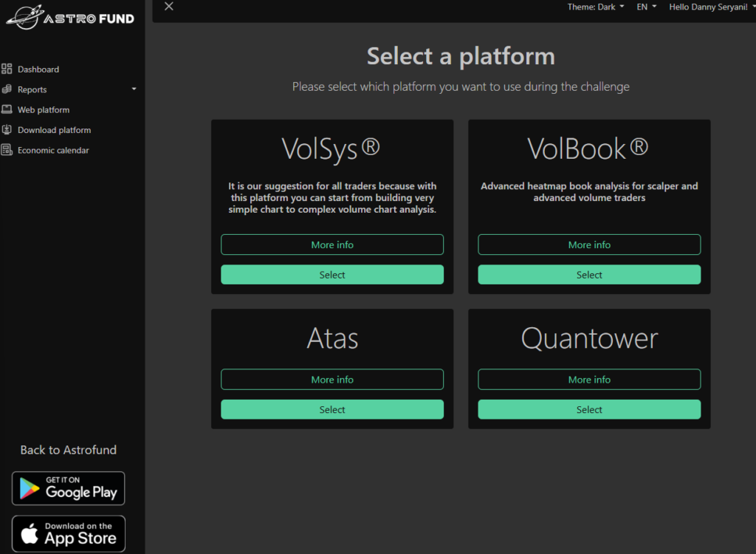Open the Google Play store badge

69,488
